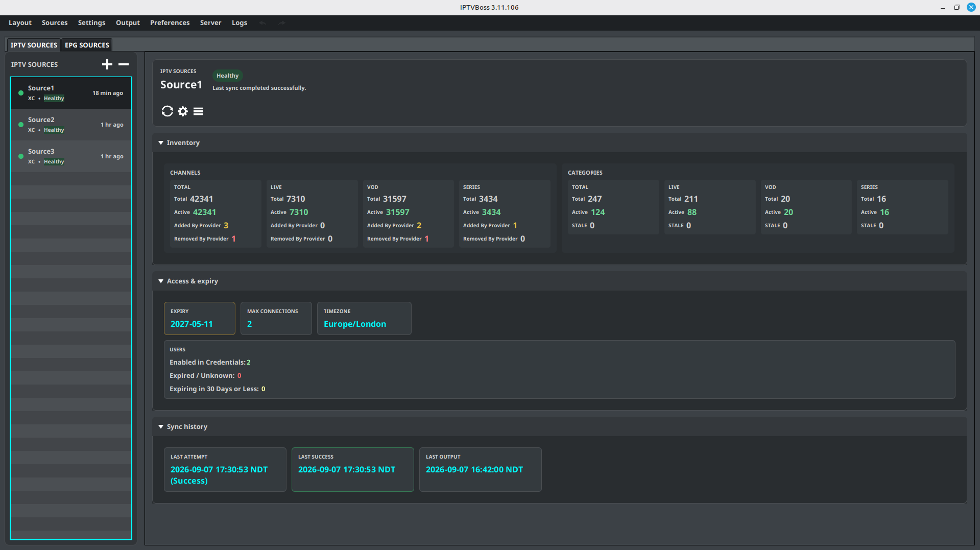The height and width of the screenshot is (550, 980).
Task: Click 'Enabled in Credentials: 2' line
Action: [210, 362]
